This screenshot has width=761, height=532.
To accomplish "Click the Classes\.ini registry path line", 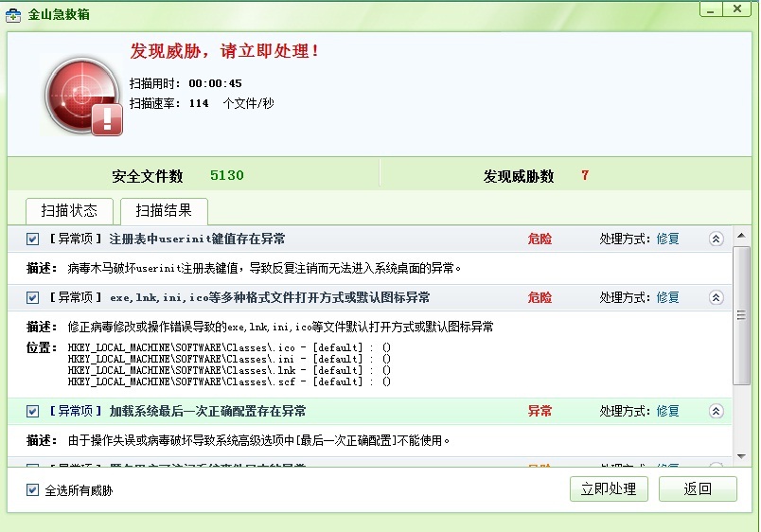I will 229,359.
